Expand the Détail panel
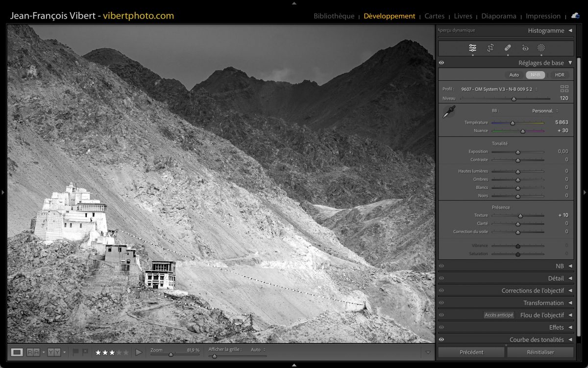 coord(556,278)
